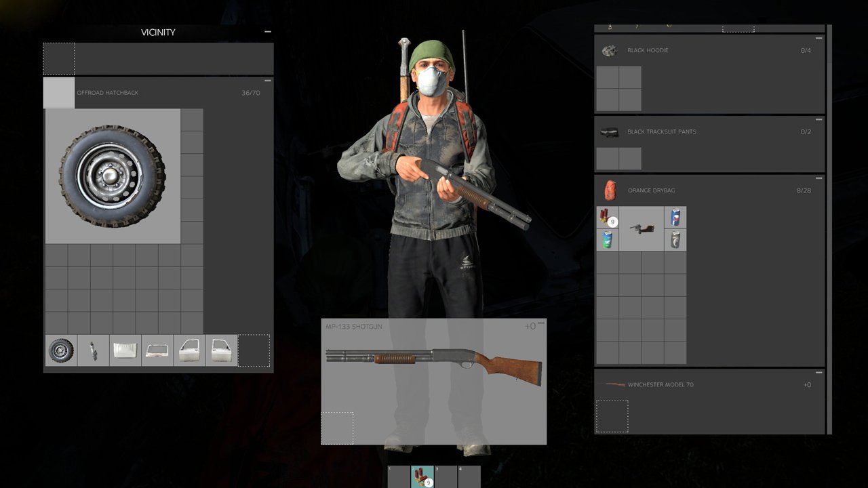Select shotgun shells in quickbar slot 2

[422, 476]
